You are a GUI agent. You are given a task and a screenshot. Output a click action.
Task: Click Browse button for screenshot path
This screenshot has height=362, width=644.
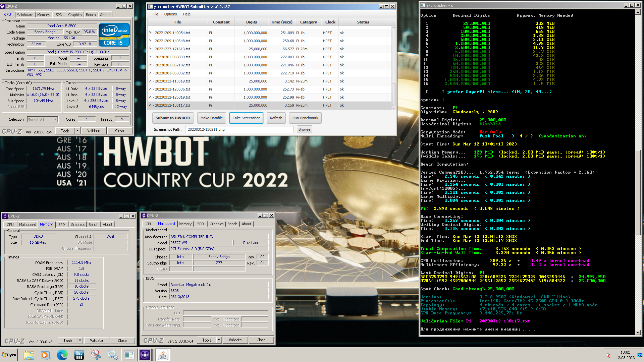click(304, 129)
